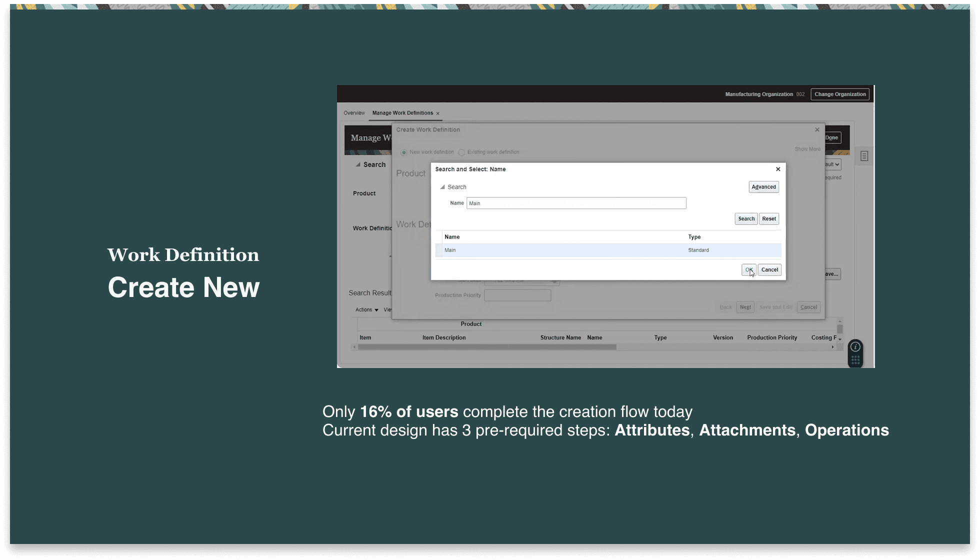
Task: Close the Manage Work Definitions tab
Action: click(438, 113)
